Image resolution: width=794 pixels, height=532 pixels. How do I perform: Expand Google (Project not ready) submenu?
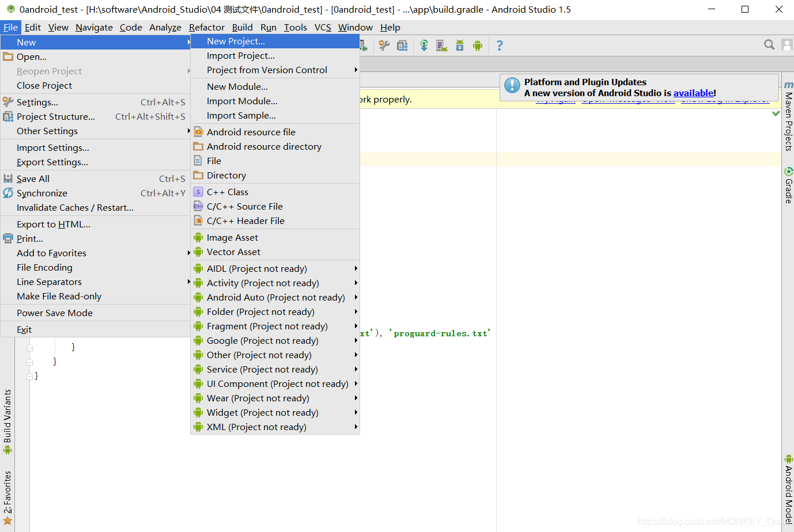click(275, 340)
